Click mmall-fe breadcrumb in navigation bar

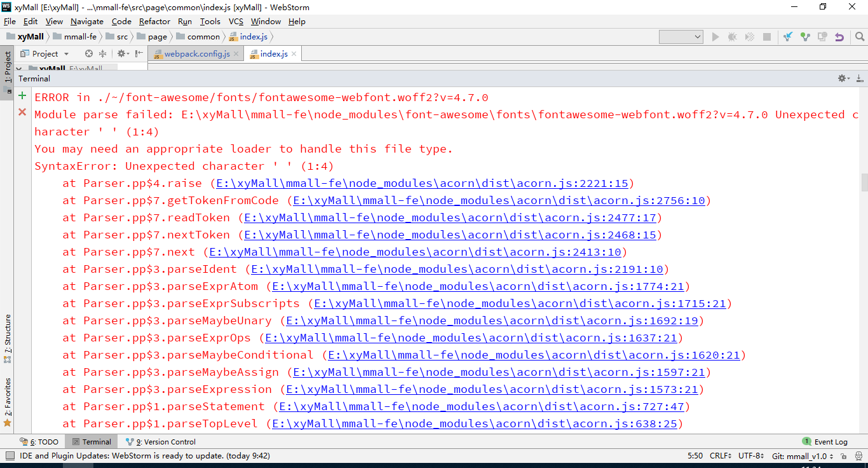(75, 37)
